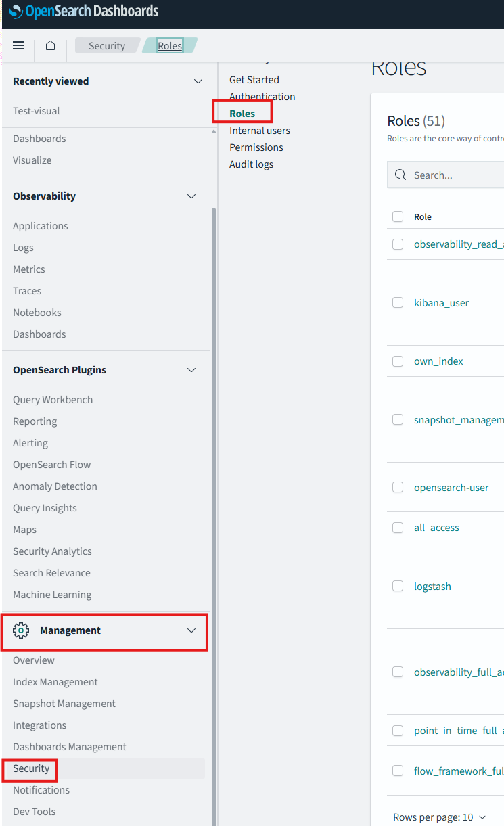Open Dev Tools under Management

(x=34, y=812)
